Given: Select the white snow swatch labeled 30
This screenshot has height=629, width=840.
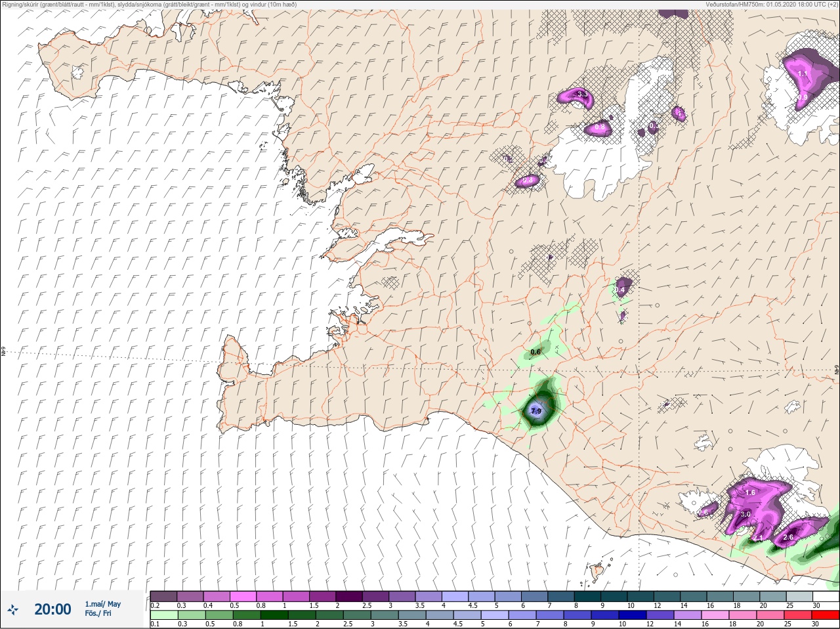Looking at the screenshot, I should click(x=826, y=597).
